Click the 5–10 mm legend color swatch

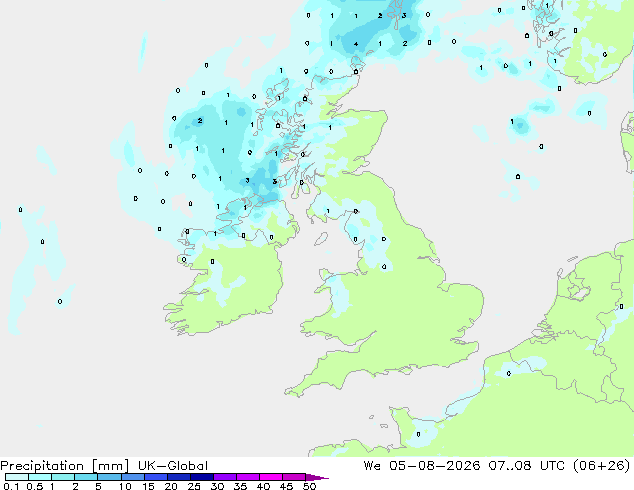[x=109, y=477]
